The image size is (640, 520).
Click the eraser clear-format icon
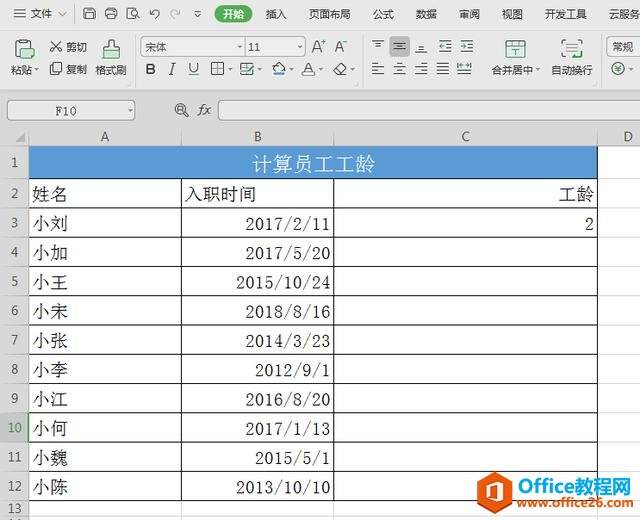(340, 69)
